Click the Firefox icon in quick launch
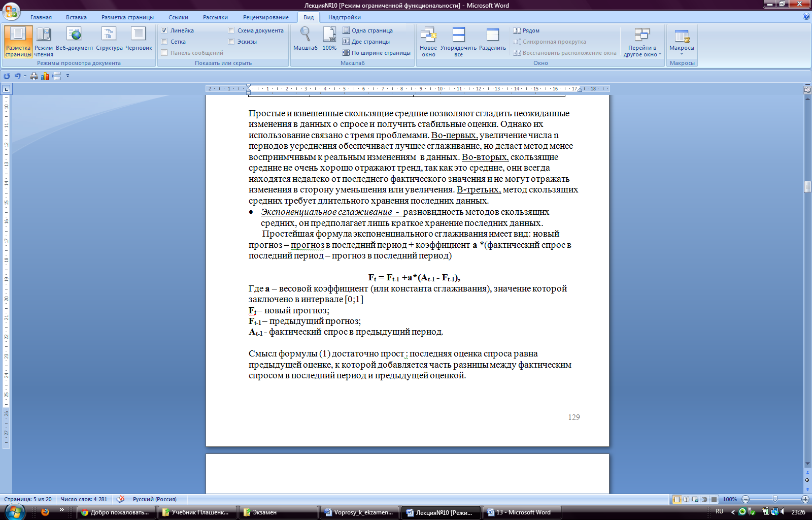 point(45,512)
